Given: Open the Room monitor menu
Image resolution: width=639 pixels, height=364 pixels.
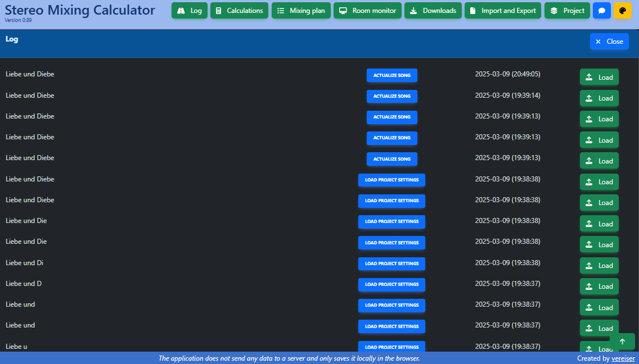Looking at the screenshot, I should pos(367,11).
